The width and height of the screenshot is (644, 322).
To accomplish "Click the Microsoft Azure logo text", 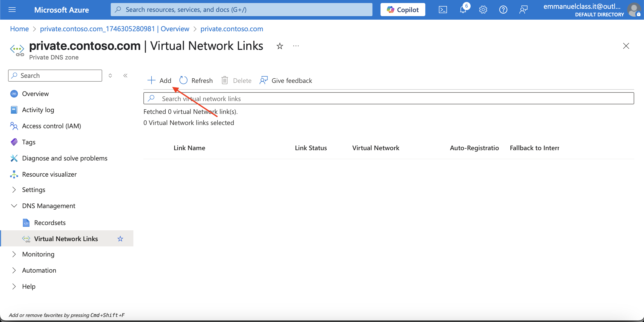I will coord(61,10).
